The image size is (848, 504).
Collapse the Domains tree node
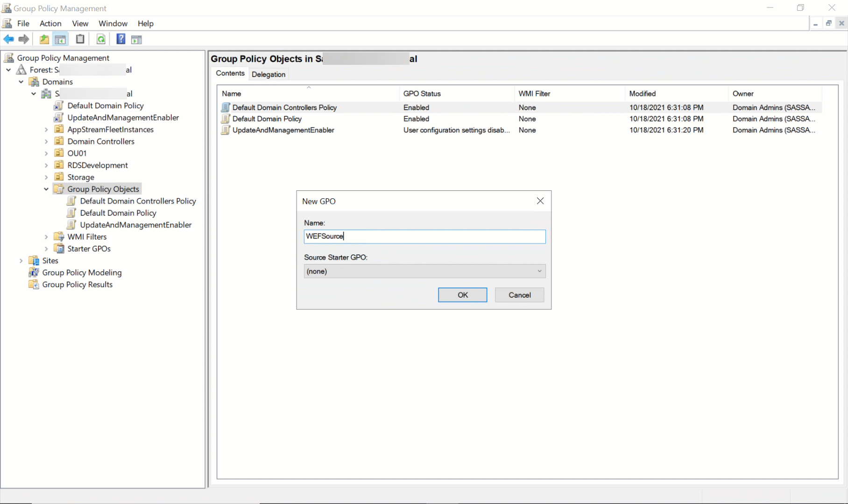pyautogui.click(x=21, y=82)
